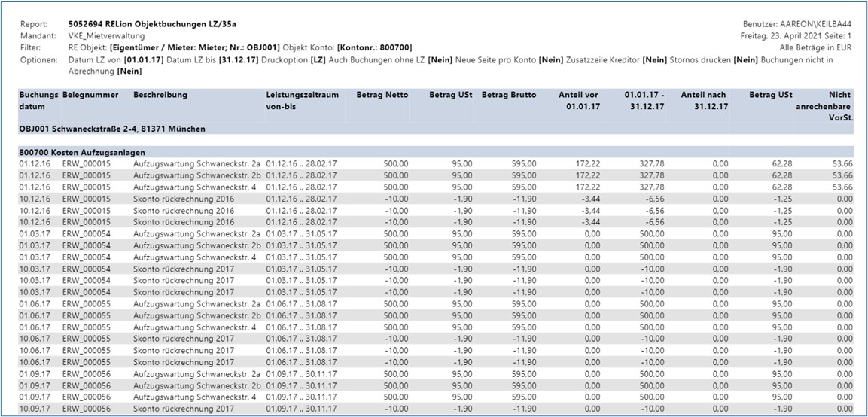Click the 'Anteil vor 01.01.17' column header
This screenshot has width=868, height=417.
click(x=579, y=100)
